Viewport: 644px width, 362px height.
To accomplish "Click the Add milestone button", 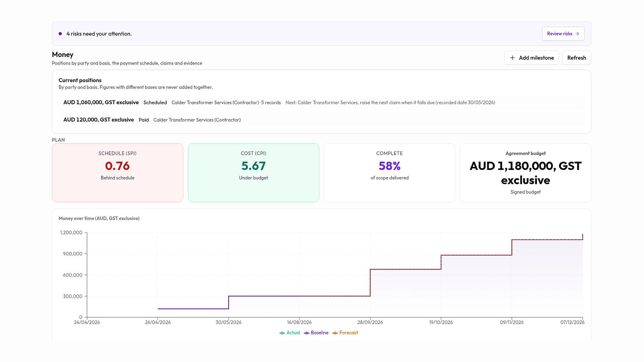I will pos(531,58).
